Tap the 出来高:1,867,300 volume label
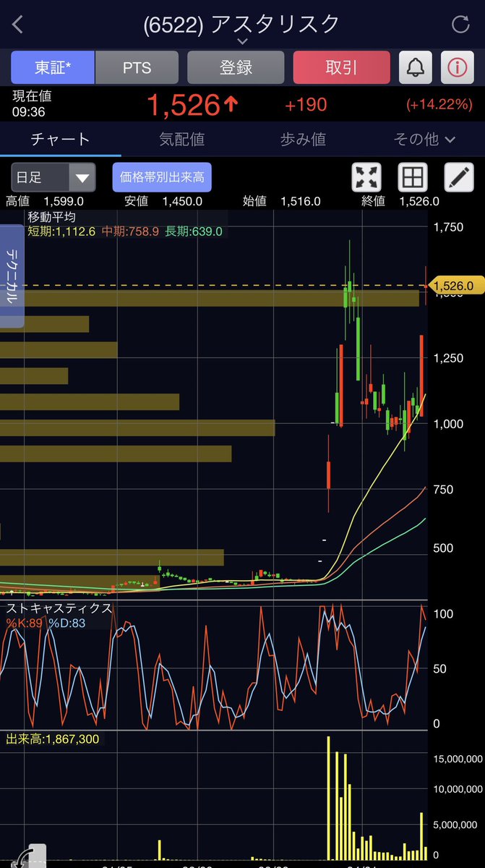 pos(53,739)
